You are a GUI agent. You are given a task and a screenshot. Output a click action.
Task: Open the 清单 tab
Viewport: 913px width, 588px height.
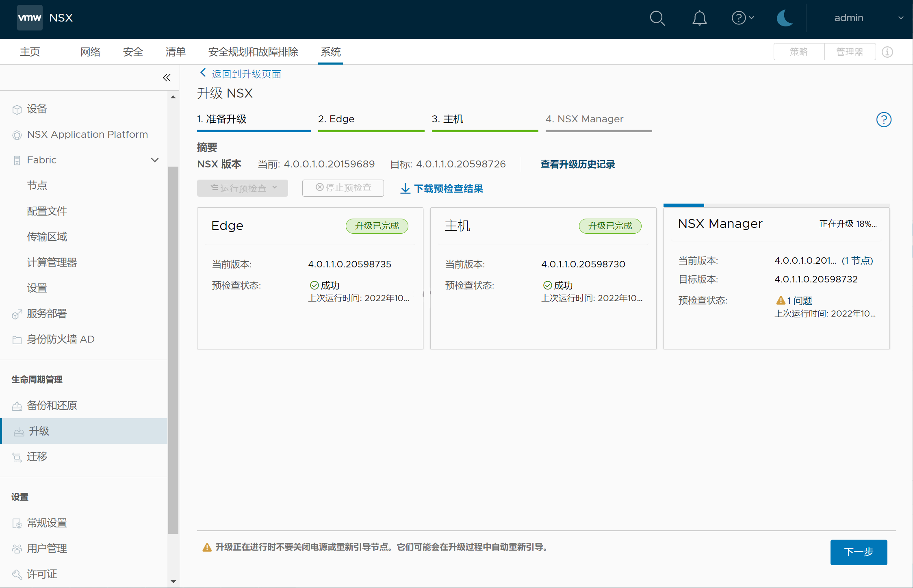tap(176, 52)
